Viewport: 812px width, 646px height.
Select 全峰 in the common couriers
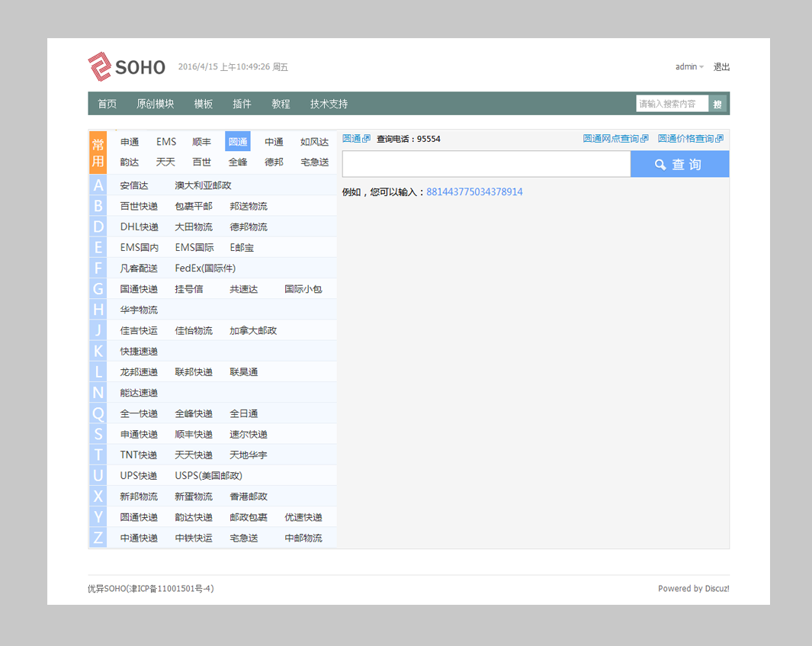238,162
